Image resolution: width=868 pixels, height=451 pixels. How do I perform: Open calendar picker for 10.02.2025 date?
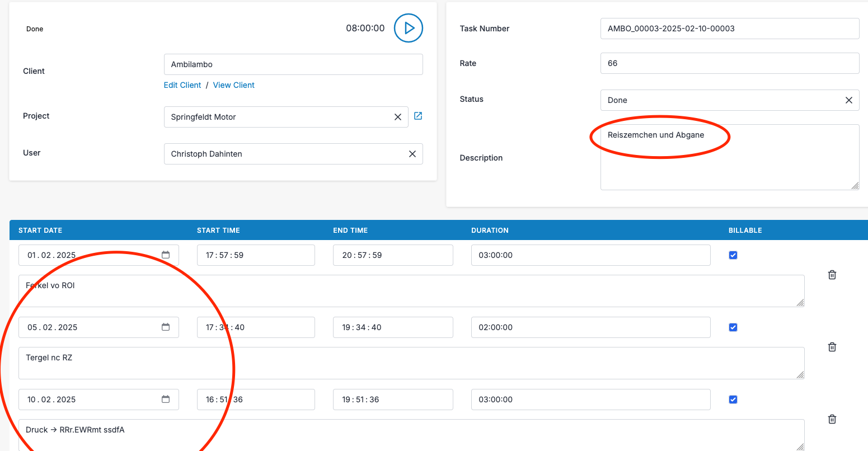coord(166,400)
